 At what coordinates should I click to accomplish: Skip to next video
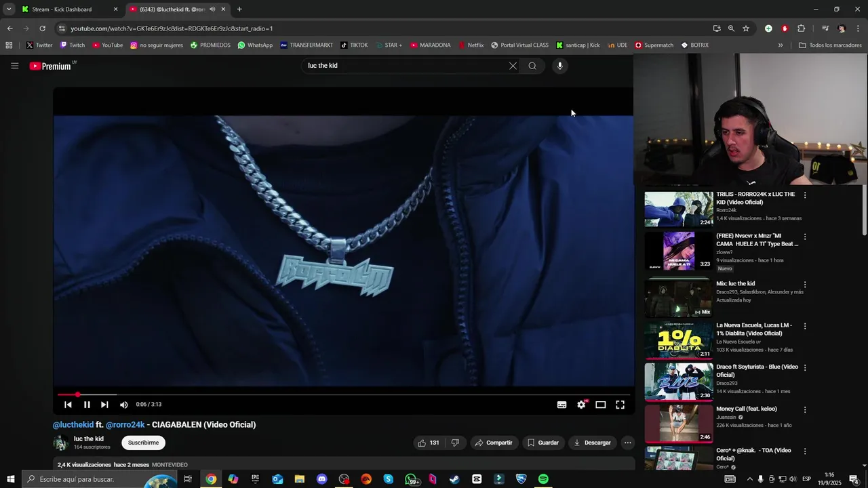[x=104, y=405]
